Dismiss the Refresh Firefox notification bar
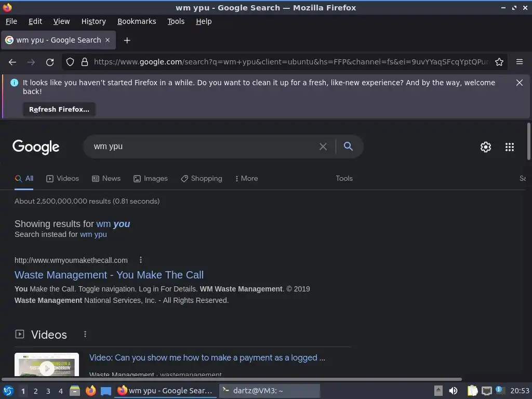 [x=520, y=83]
